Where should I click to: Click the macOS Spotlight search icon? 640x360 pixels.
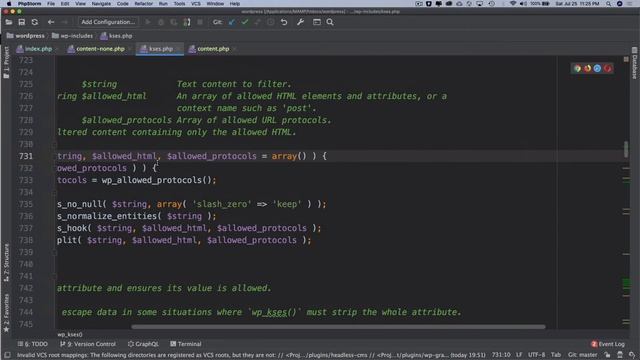609,4
